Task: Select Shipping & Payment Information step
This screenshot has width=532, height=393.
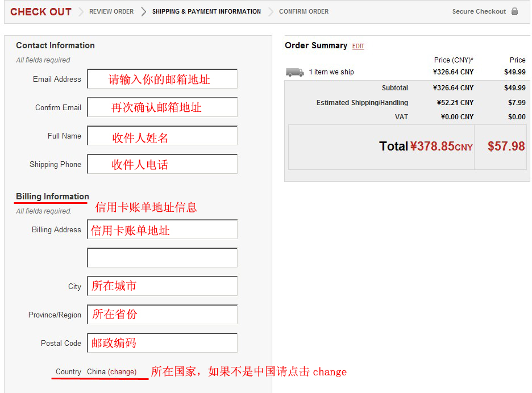Action: (206, 11)
